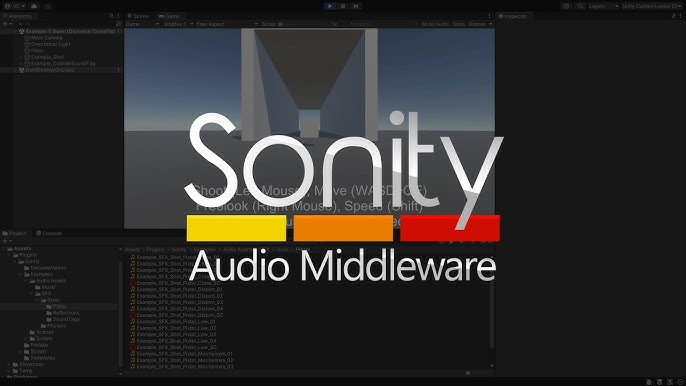Screen dimensions: 686x386
Task: Toggle the Hierarchy panel lock icon
Action: click(x=111, y=16)
